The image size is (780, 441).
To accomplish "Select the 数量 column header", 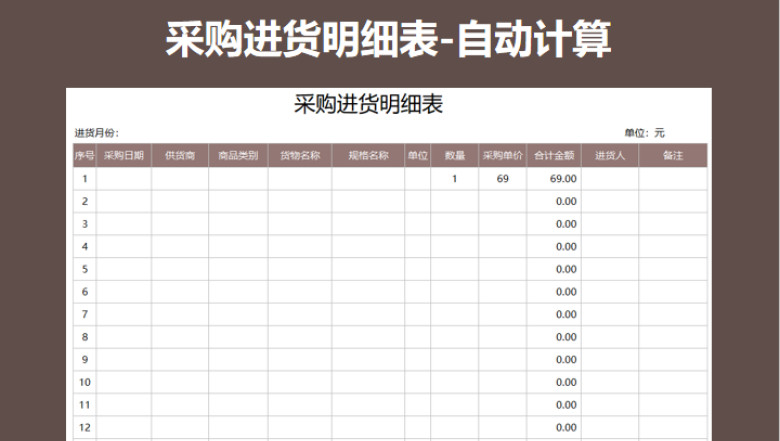I will click(455, 155).
